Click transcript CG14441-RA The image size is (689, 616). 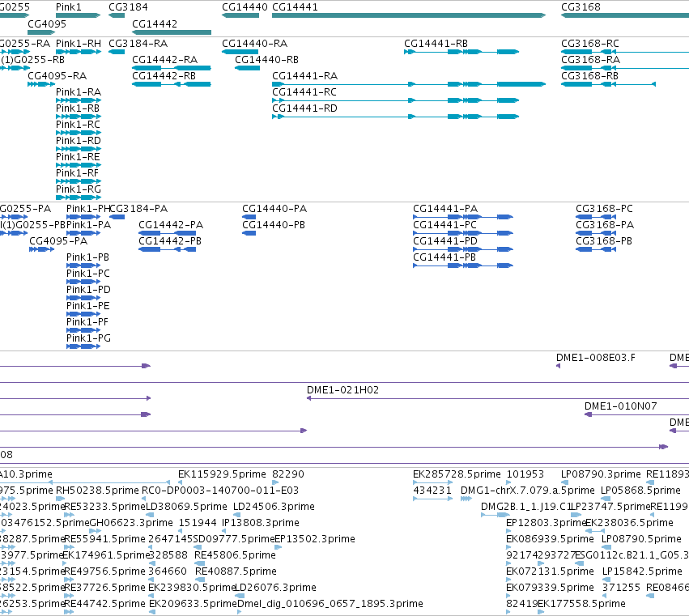tap(409, 84)
